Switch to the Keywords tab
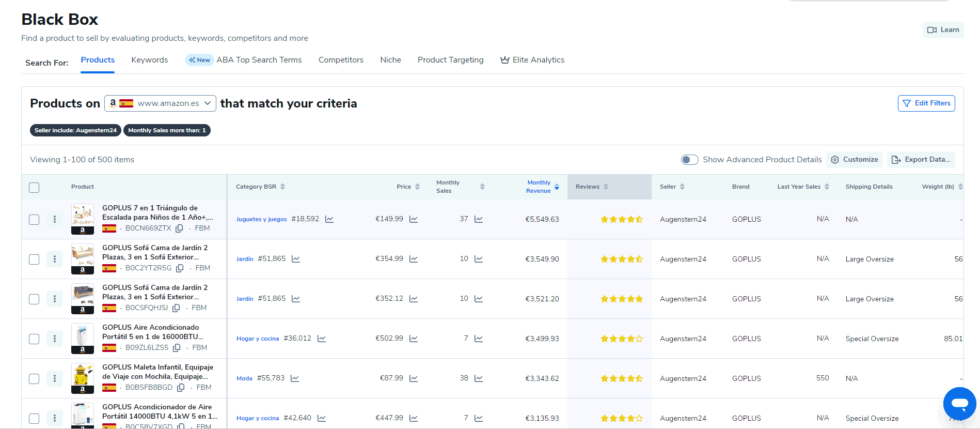Image resolution: width=980 pixels, height=429 pixels. (150, 60)
